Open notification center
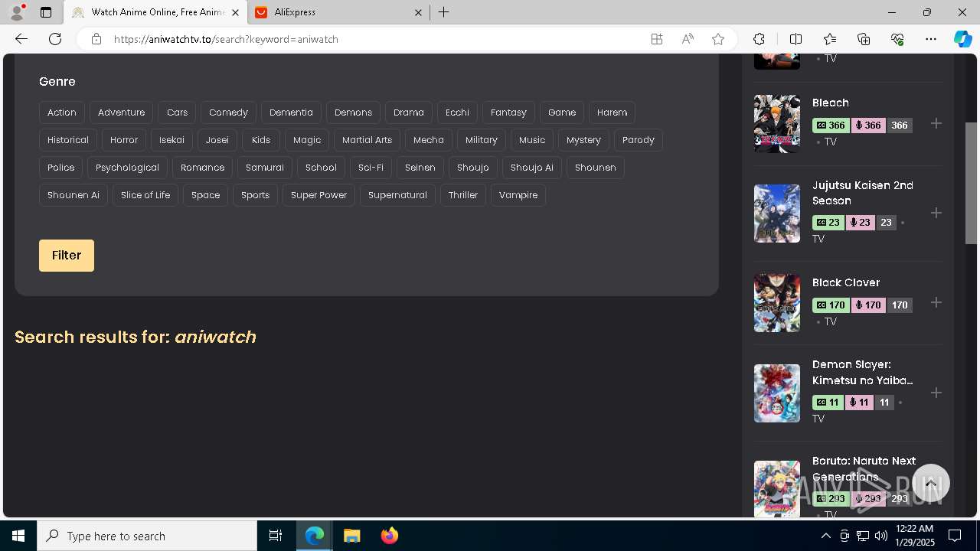Screen dimensions: 980x551 coord(955,536)
